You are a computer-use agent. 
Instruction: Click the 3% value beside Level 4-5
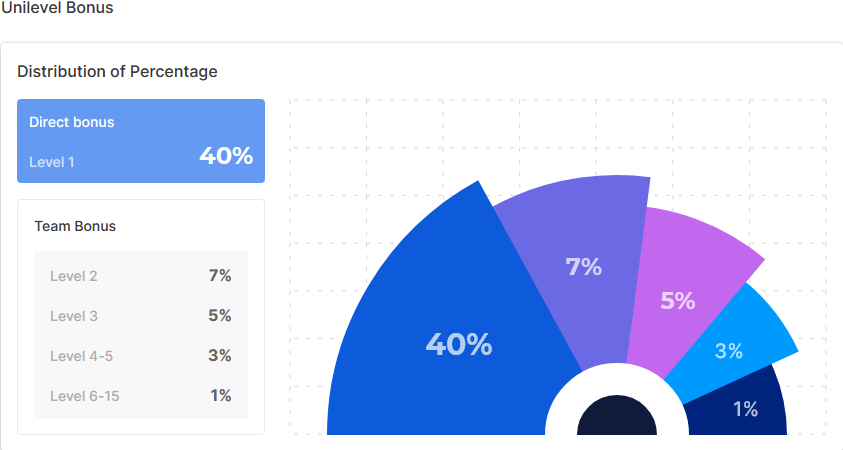220,356
